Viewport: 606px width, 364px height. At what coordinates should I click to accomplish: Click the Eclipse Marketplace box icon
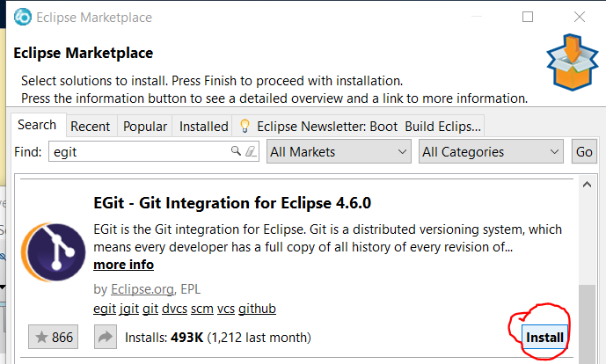(573, 62)
